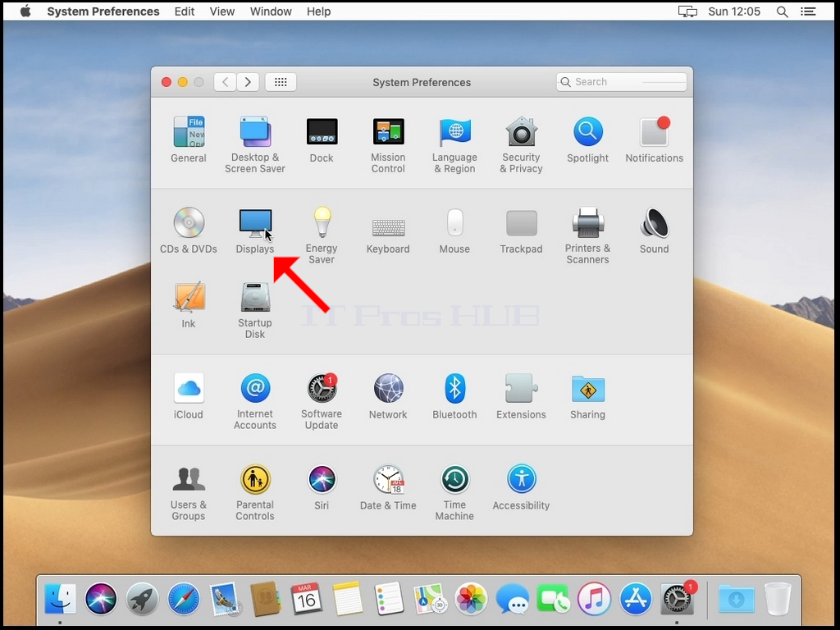The image size is (840, 630).
Task: Open App Store from the Dock
Action: coord(636,598)
